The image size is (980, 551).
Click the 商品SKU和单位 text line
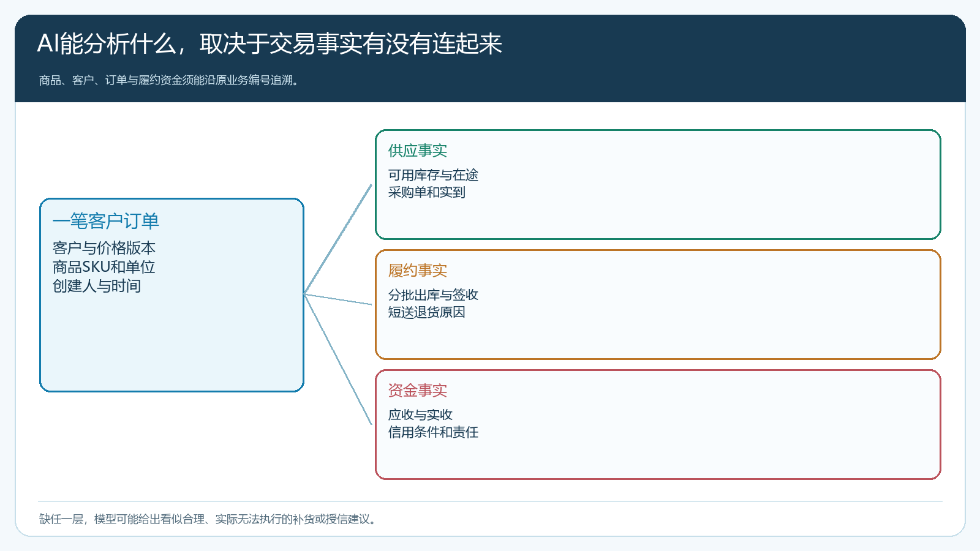click(104, 267)
